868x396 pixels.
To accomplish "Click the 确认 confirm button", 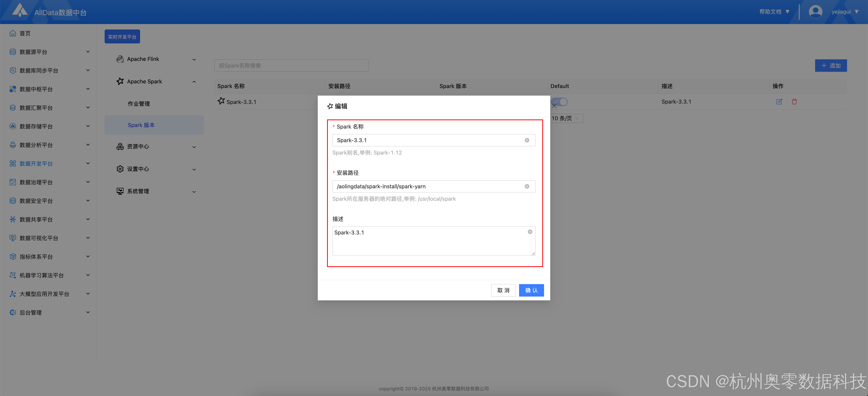I will pos(531,290).
